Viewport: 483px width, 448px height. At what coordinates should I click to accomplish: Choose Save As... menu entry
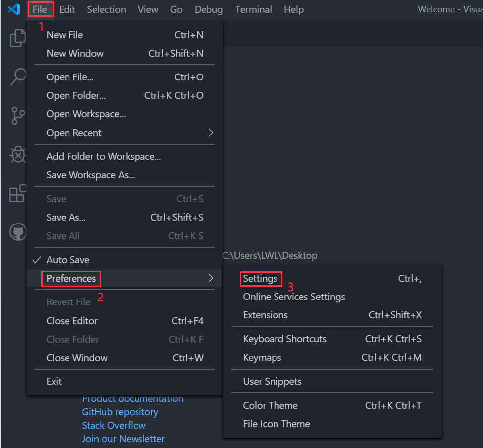pos(125,217)
